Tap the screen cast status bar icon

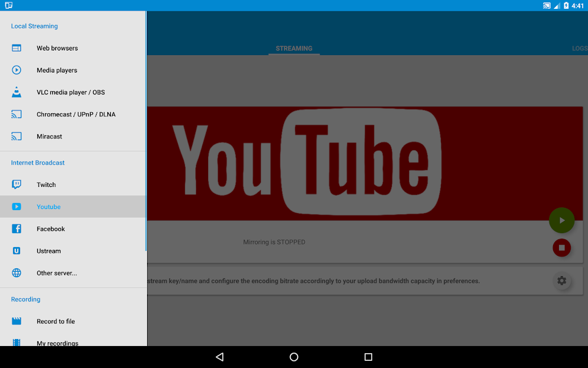point(547,5)
